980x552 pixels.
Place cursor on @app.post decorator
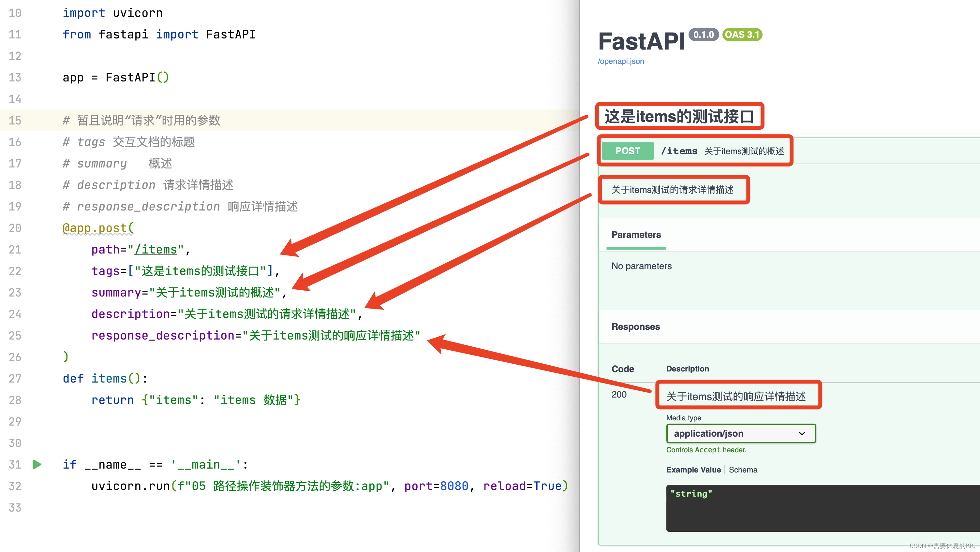98,228
